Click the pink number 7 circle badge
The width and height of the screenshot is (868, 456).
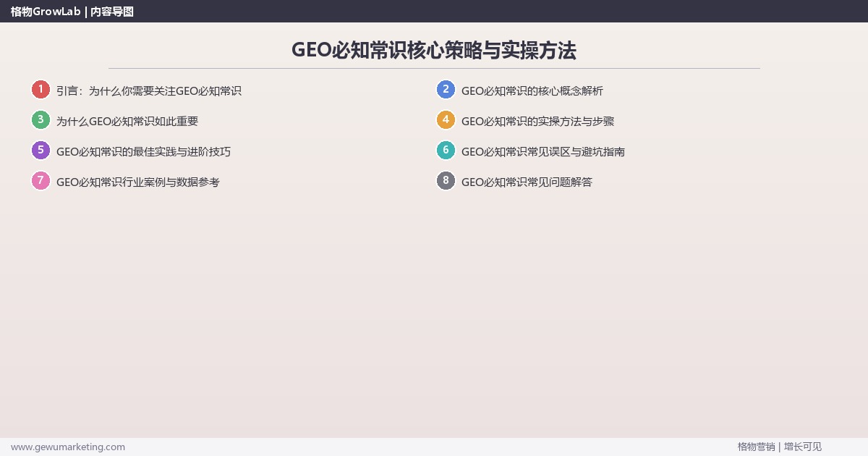pos(41,181)
